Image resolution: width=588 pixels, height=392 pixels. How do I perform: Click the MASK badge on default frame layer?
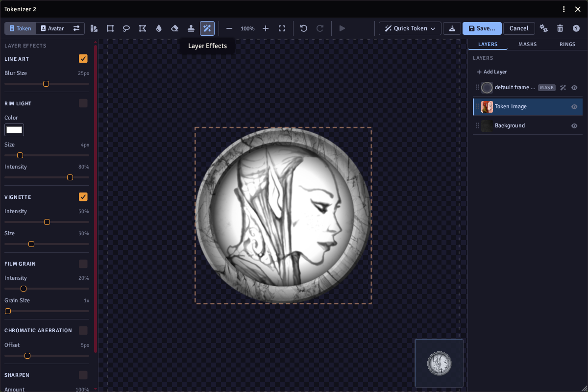coord(547,88)
